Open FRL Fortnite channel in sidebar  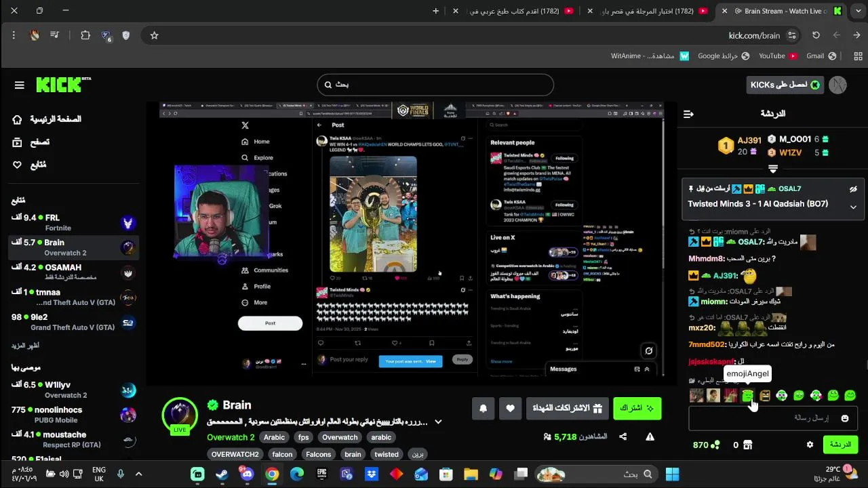[x=73, y=222]
